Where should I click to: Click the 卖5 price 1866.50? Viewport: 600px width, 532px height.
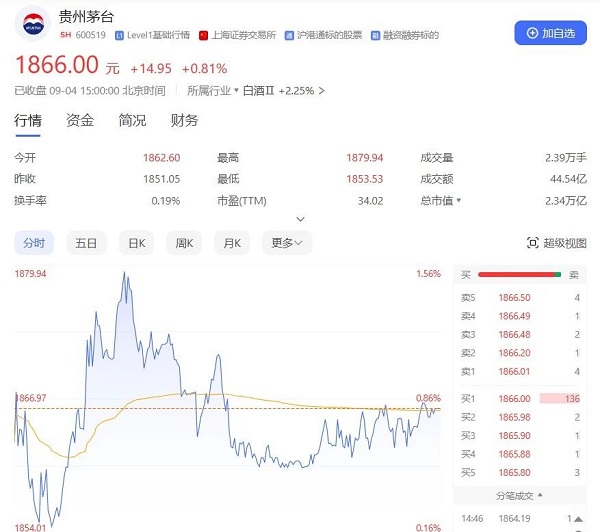[x=514, y=297]
